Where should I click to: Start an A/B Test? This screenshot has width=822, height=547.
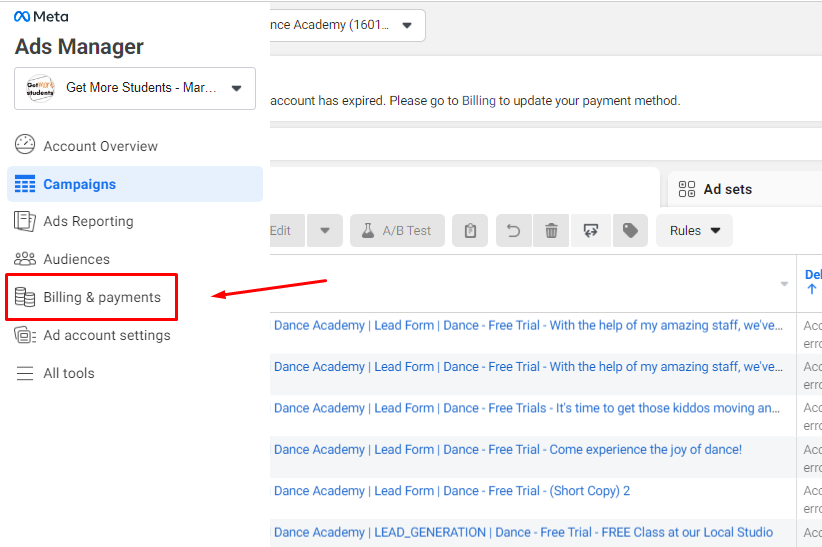[397, 230]
